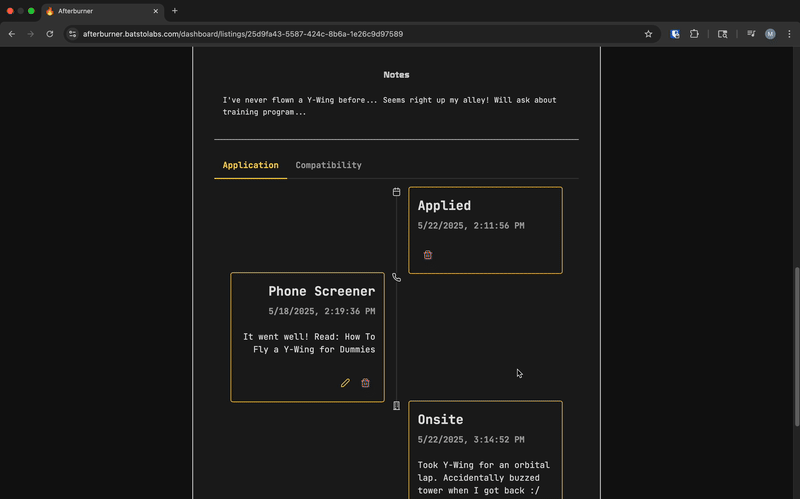
Task: Open the Chrome three-dot menu
Action: (x=789, y=34)
